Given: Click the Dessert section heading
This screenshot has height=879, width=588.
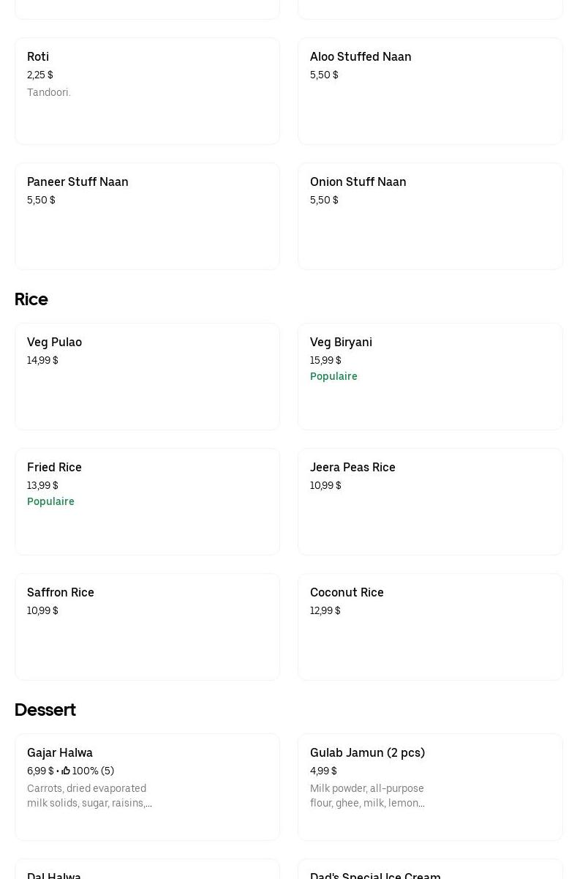Looking at the screenshot, I should (x=45, y=710).
